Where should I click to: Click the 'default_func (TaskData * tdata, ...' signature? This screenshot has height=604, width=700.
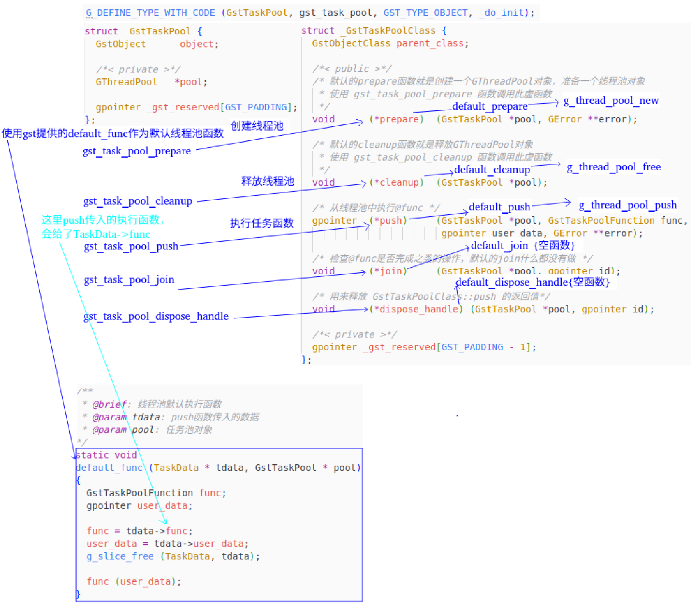tap(219, 468)
